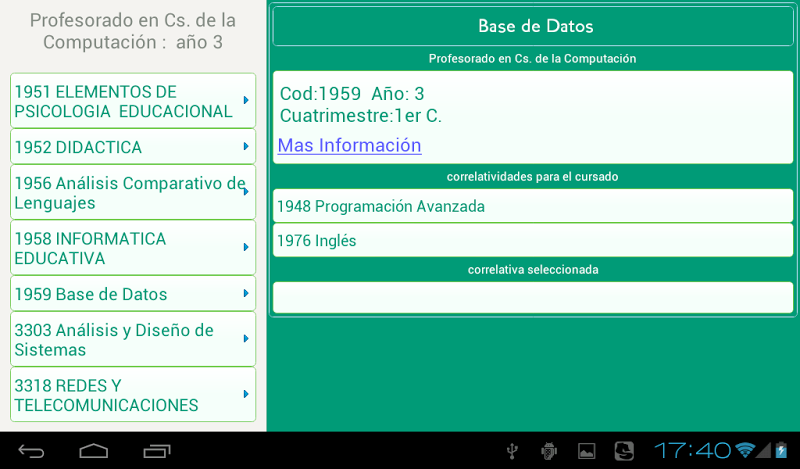Tap the USB connection status icon

click(x=512, y=451)
